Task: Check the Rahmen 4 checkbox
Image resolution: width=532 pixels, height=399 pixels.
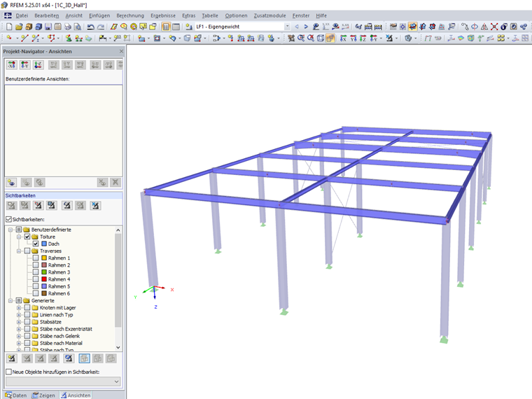Action: (36, 279)
